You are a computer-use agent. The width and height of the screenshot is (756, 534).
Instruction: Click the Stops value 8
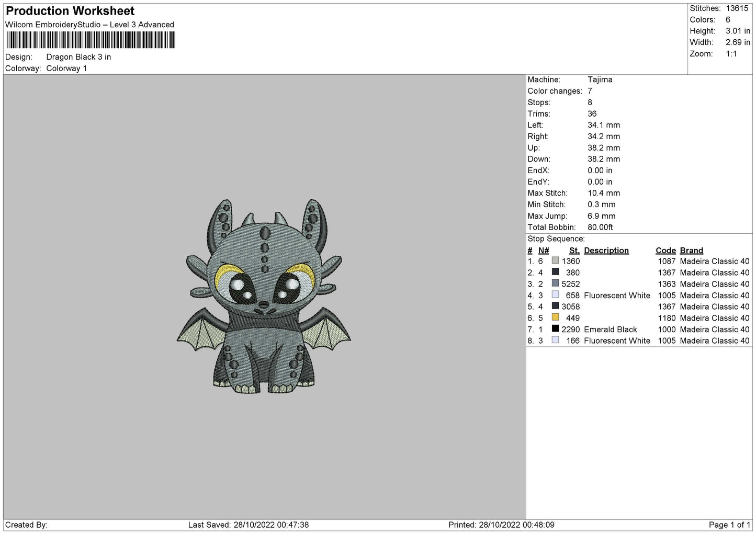tap(590, 103)
